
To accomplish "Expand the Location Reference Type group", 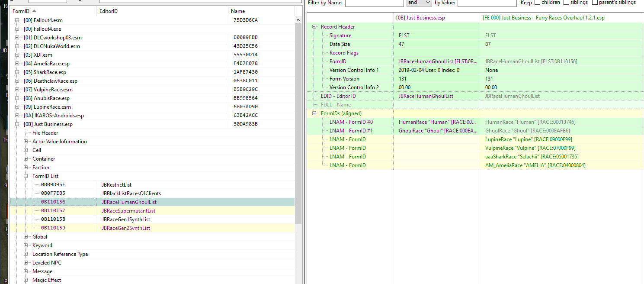I will point(26,254).
